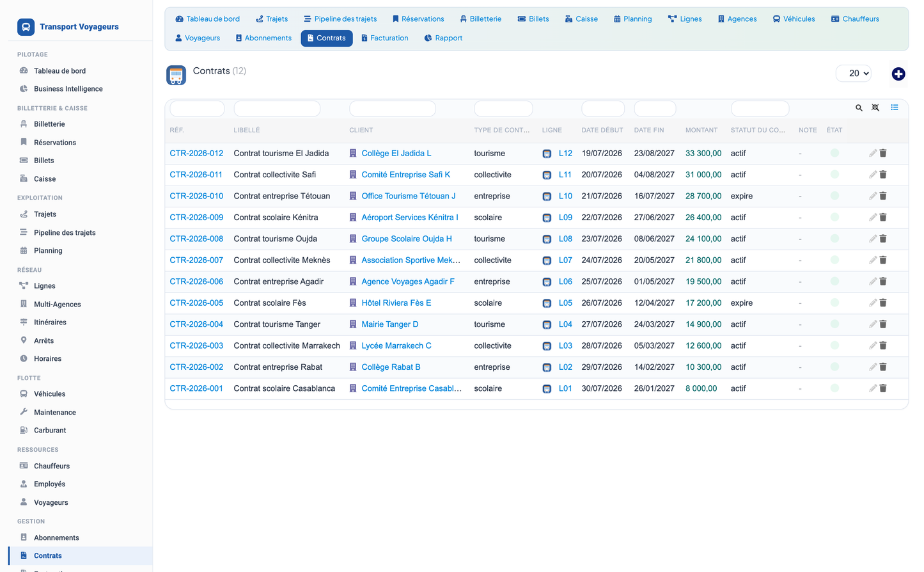Edit contract CTR-2026-003 with pencil icon

tap(873, 346)
